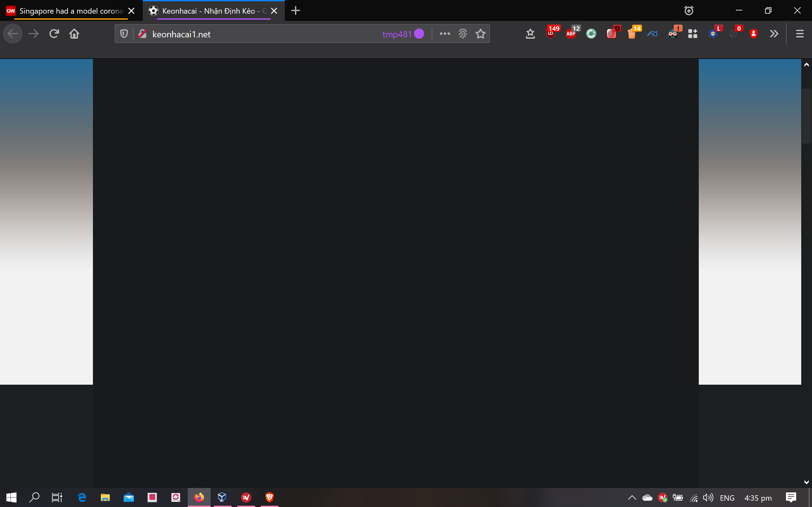Open the Privacy Possum extension icon
The height and width of the screenshot is (507, 812).
point(673,34)
